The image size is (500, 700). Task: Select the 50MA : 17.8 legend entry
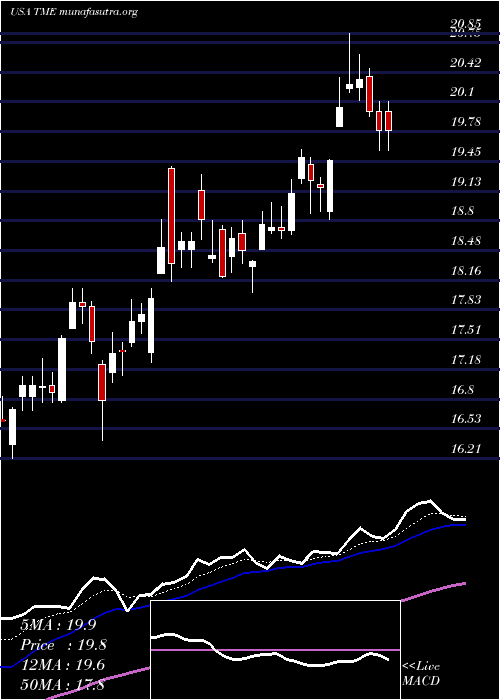63,685
